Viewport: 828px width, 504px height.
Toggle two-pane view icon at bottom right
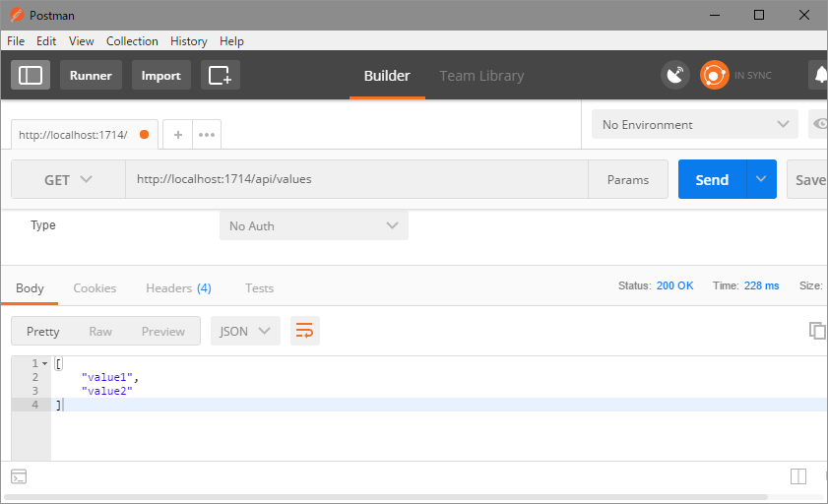point(798,476)
